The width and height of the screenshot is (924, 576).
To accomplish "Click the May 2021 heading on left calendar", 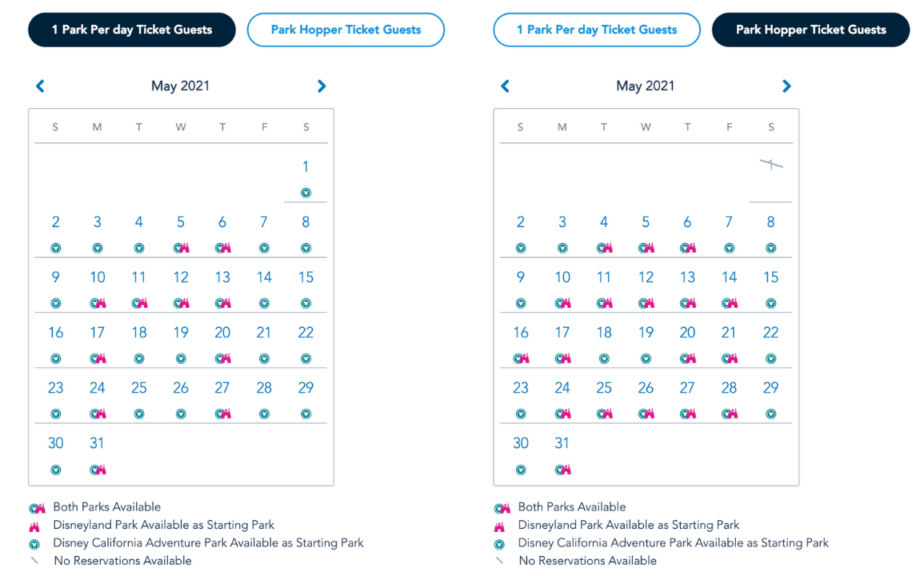I will pyautogui.click(x=180, y=86).
